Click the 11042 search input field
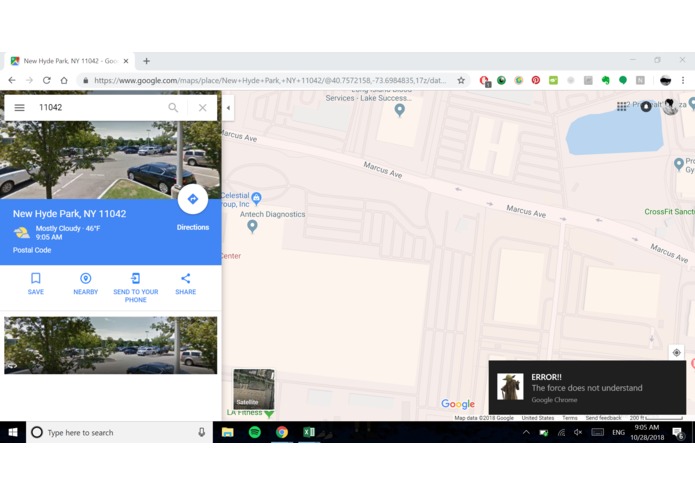The image size is (695, 494). [x=100, y=108]
